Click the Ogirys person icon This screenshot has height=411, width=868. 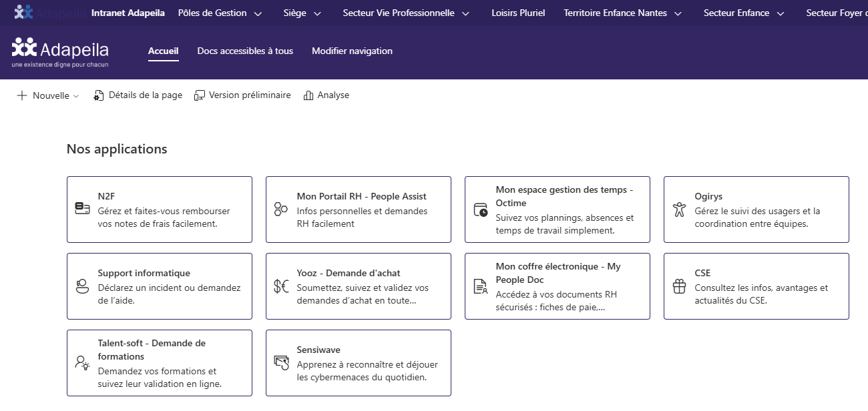point(679,210)
